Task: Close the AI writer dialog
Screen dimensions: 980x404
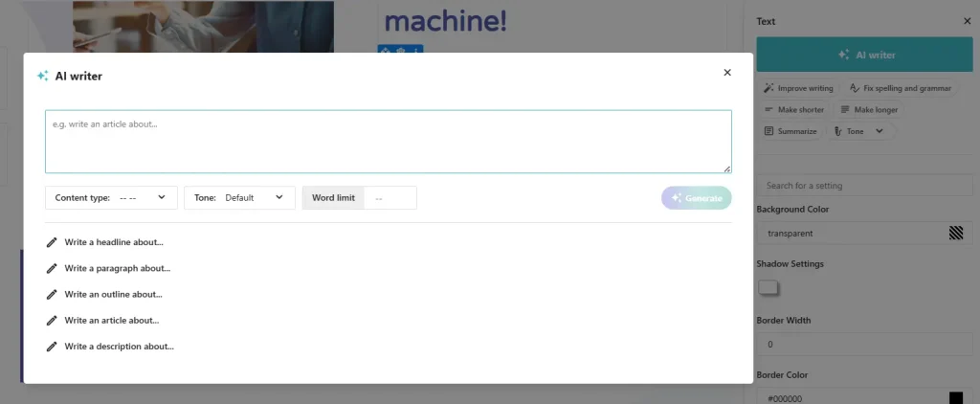Action: tap(727, 73)
